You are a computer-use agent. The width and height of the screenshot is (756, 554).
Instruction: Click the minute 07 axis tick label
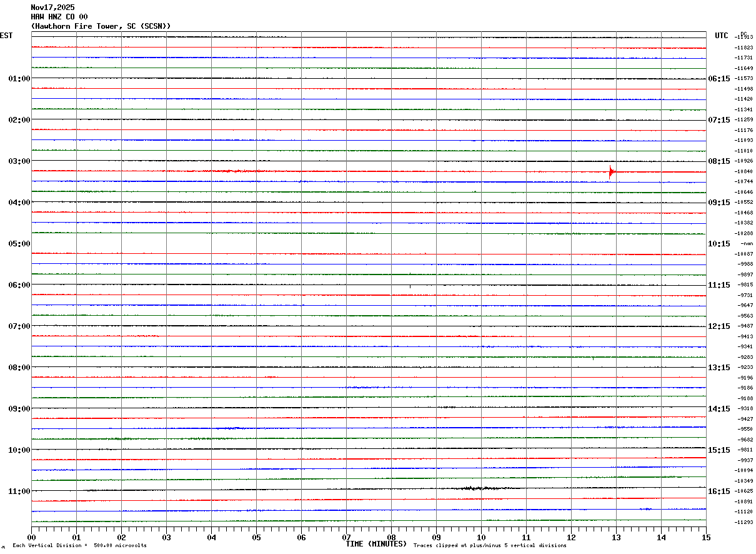coord(346,537)
